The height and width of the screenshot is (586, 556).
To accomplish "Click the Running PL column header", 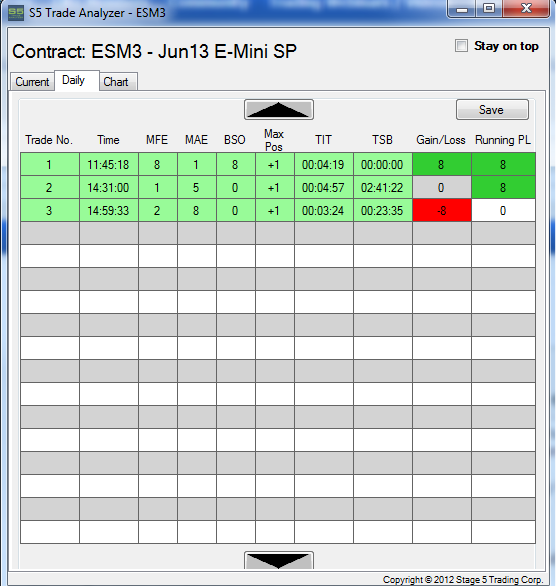I will click(x=503, y=140).
